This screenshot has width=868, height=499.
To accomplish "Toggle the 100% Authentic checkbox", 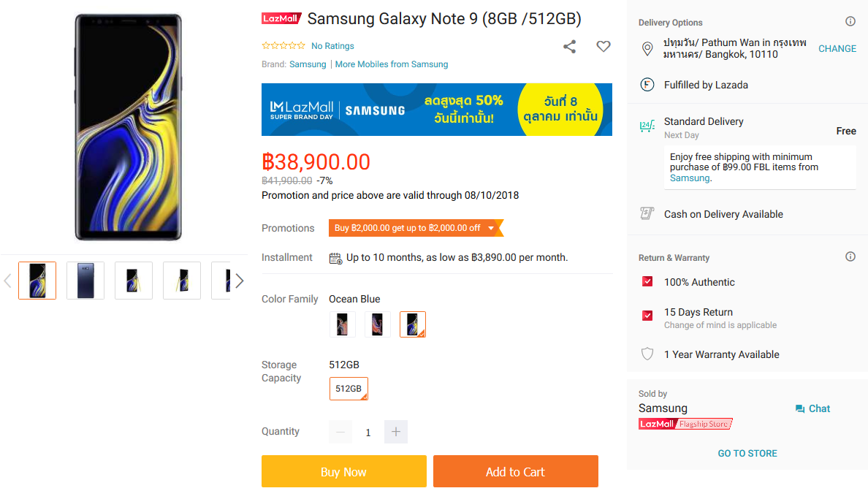I will (647, 282).
